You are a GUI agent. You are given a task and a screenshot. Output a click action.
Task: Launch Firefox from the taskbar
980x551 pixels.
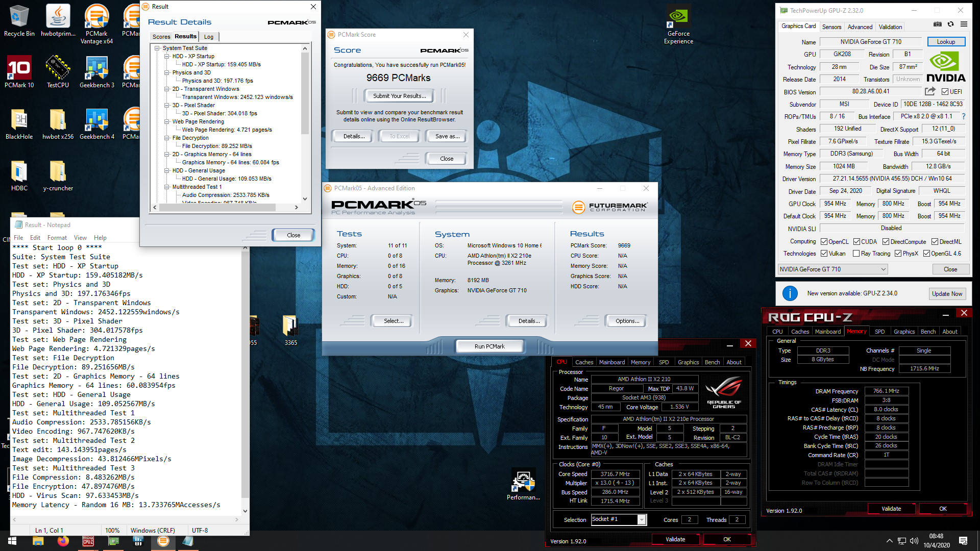63,541
